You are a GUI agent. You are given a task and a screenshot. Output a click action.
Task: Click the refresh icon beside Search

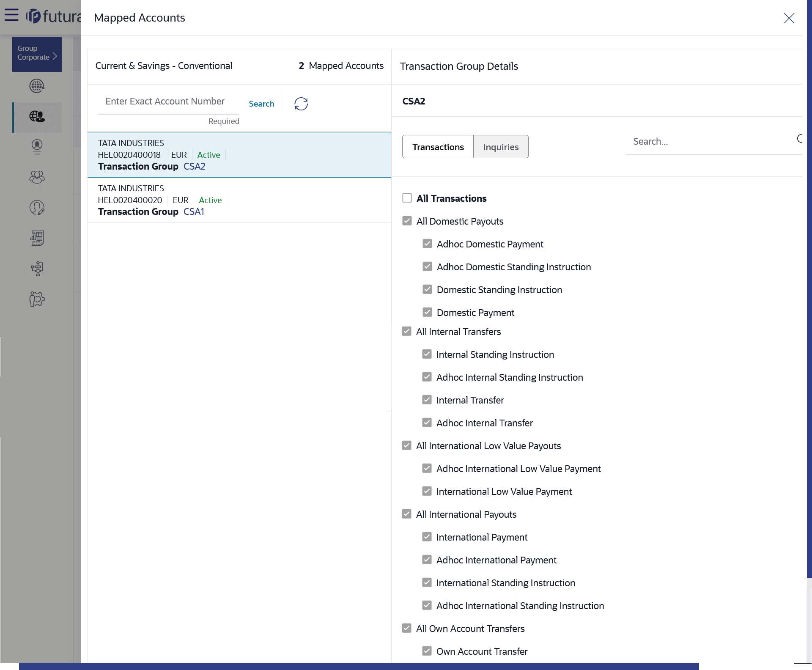301,104
